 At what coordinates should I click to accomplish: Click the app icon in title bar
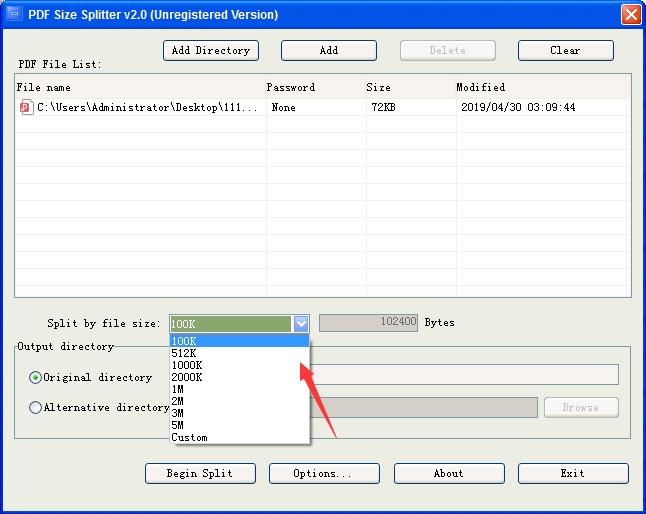[14, 14]
